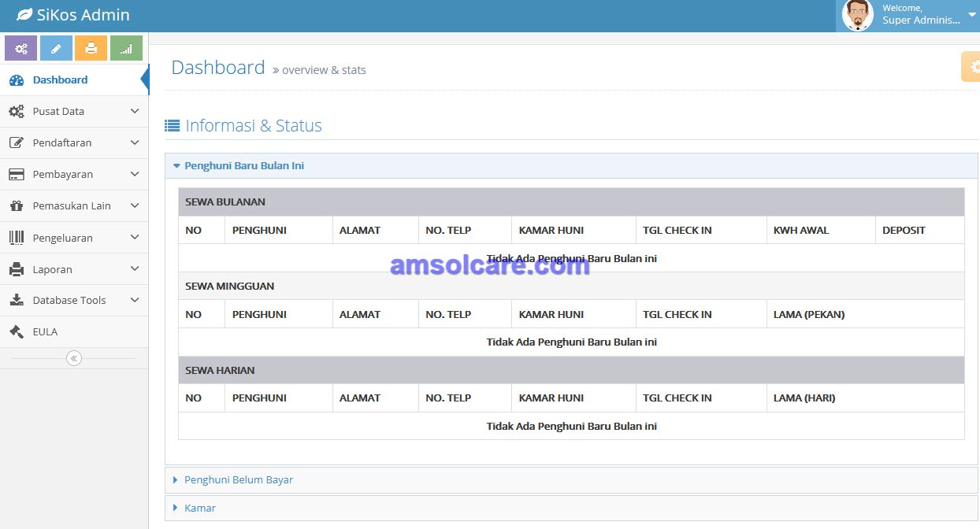The image size is (980, 529).
Task: Open the orange settings gear tab
Action: pyautogui.click(x=971, y=67)
